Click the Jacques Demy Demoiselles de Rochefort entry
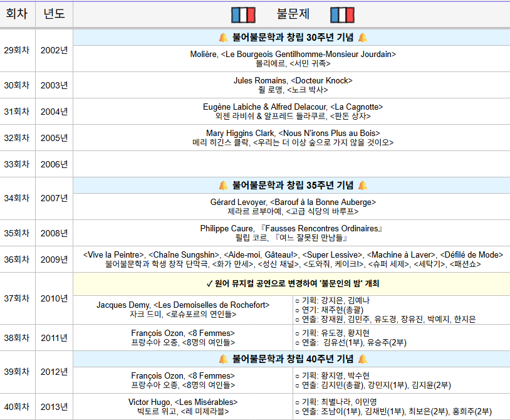Viewport: 510px width, 420px height. (x=183, y=310)
